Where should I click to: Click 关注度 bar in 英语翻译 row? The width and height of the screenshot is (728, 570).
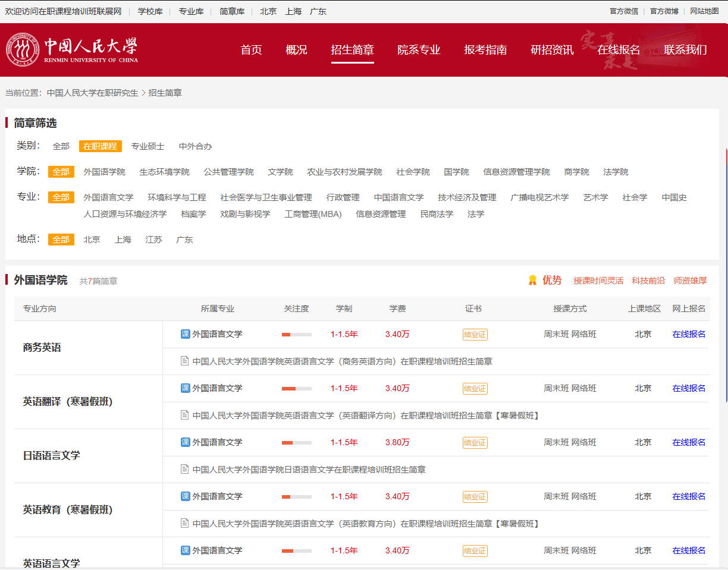tap(297, 389)
